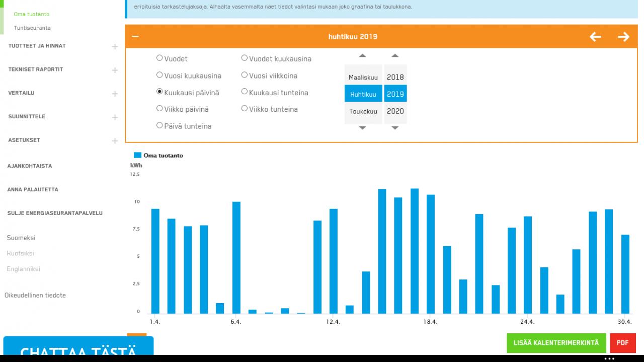644x362 pixels.
Task: Pick Maaliskuu in month picker
Action: (x=363, y=77)
